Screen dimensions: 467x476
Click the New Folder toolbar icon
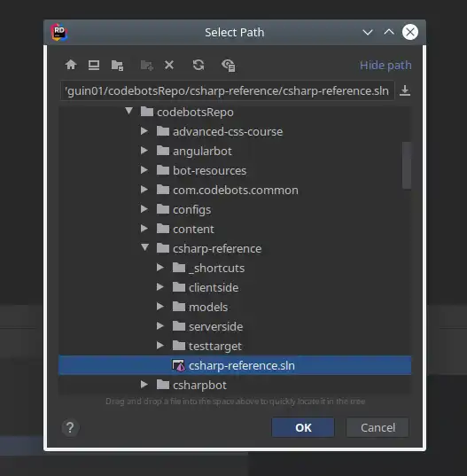(x=147, y=65)
